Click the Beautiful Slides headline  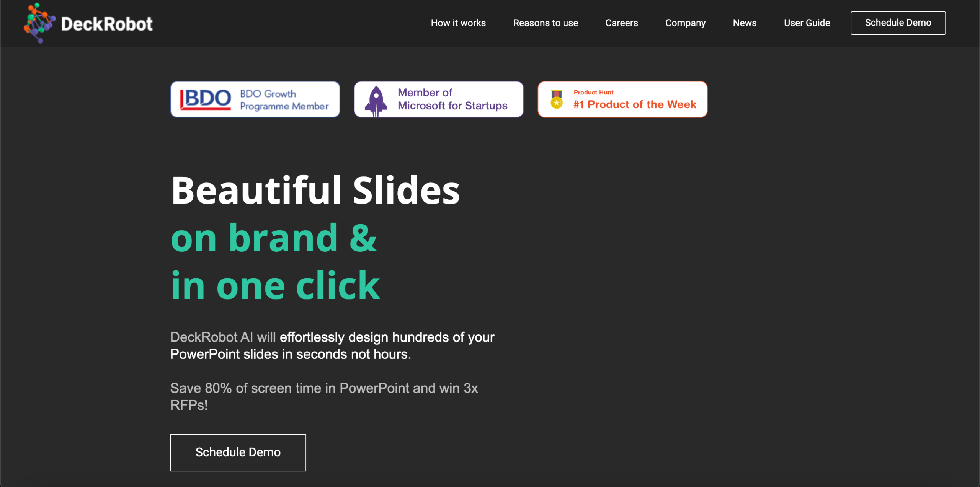click(x=315, y=190)
